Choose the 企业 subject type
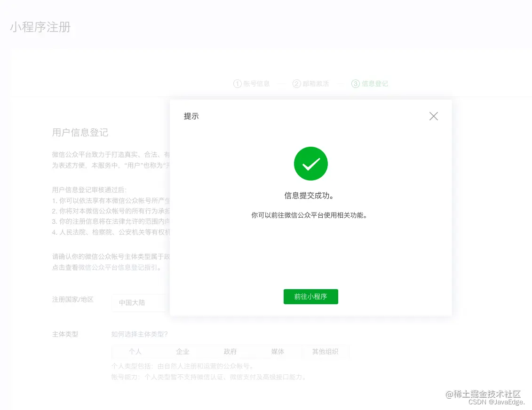532x410 pixels. (x=183, y=352)
